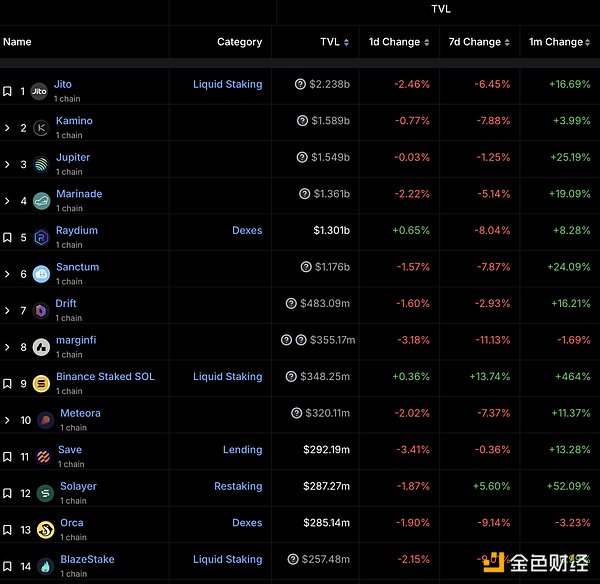
Task: Click the Save protocol logo icon
Action: tap(44, 457)
